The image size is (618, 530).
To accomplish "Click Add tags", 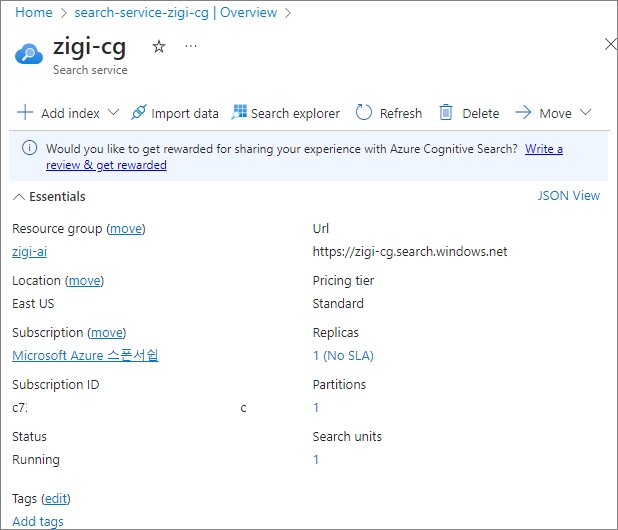I will [38, 521].
